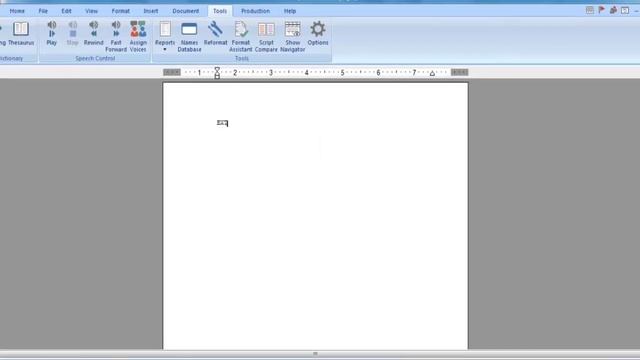Screen dimensions: 640x360
Task: Open Assign Voices
Action: pos(138,37)
